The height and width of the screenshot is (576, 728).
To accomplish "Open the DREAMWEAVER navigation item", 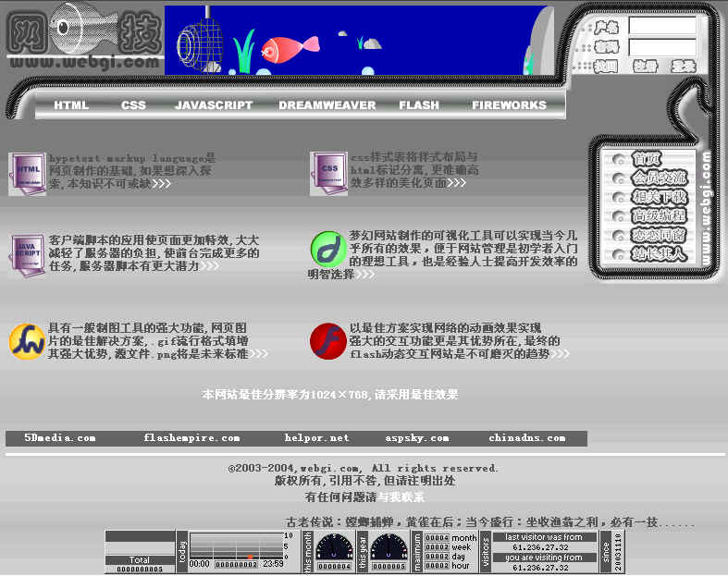I will [327, 105].
